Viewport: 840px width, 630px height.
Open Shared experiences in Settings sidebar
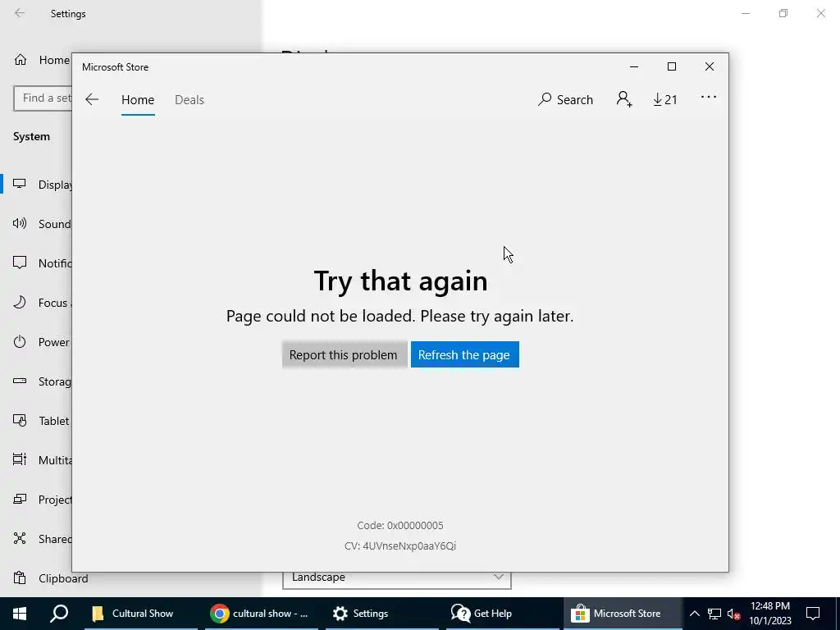pyautogui.click(x=38, y=539)
